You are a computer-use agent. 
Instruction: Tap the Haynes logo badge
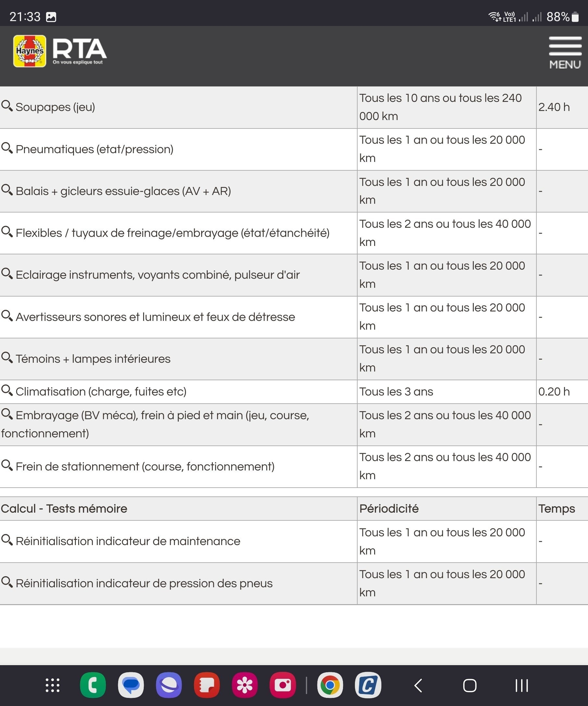tap(30, 51)
